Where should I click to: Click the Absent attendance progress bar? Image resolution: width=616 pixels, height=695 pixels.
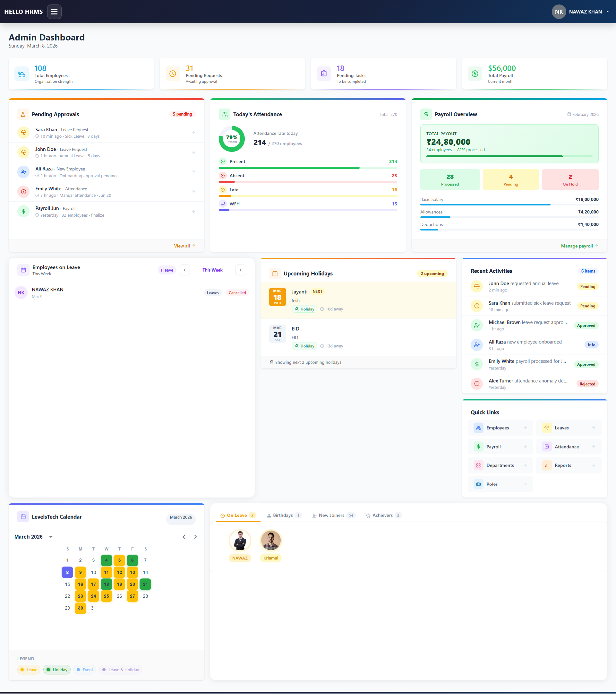coord(308,182)
